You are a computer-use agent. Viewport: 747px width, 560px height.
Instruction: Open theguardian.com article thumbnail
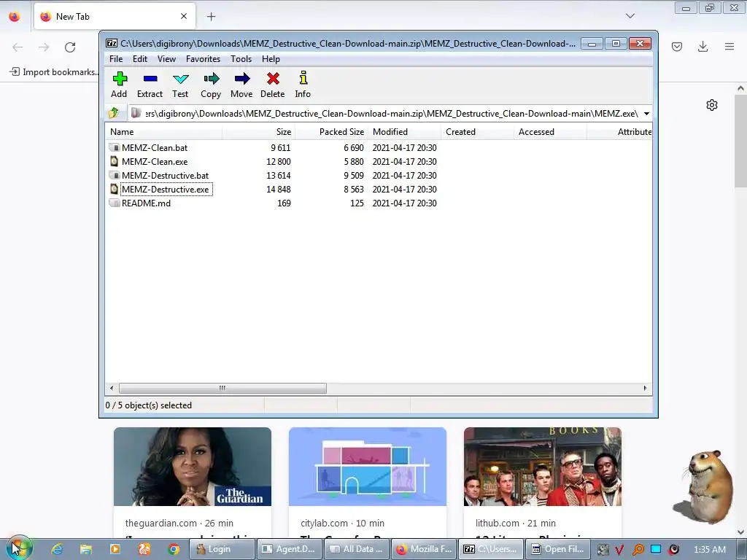click(x=193, y=467)
